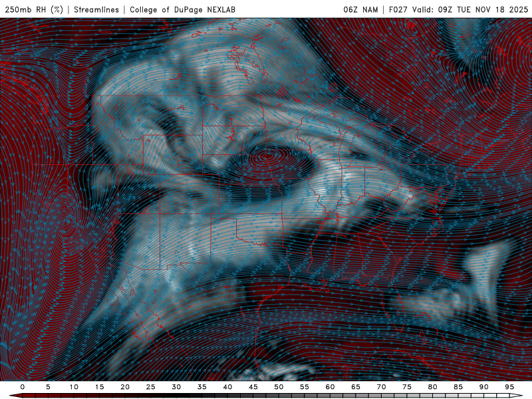Click "Valid: 09Z TUE NOV 18 2025" text
Viewport: 532px width, 399px height.
point(470,9)
